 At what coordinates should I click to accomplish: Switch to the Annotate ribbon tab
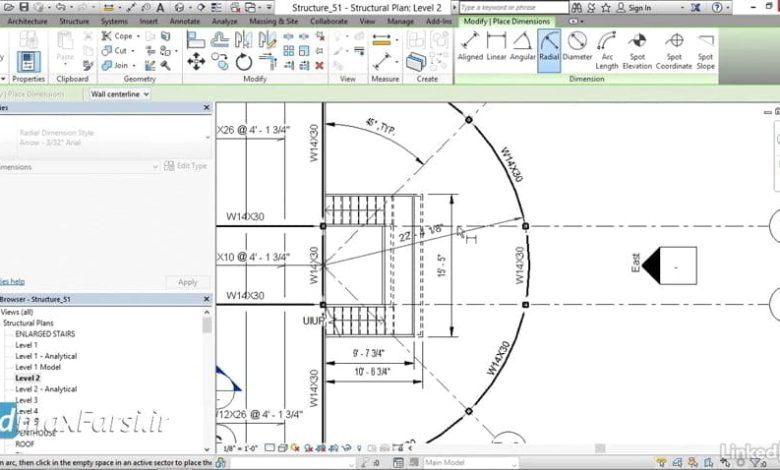[x=185, y=21]
